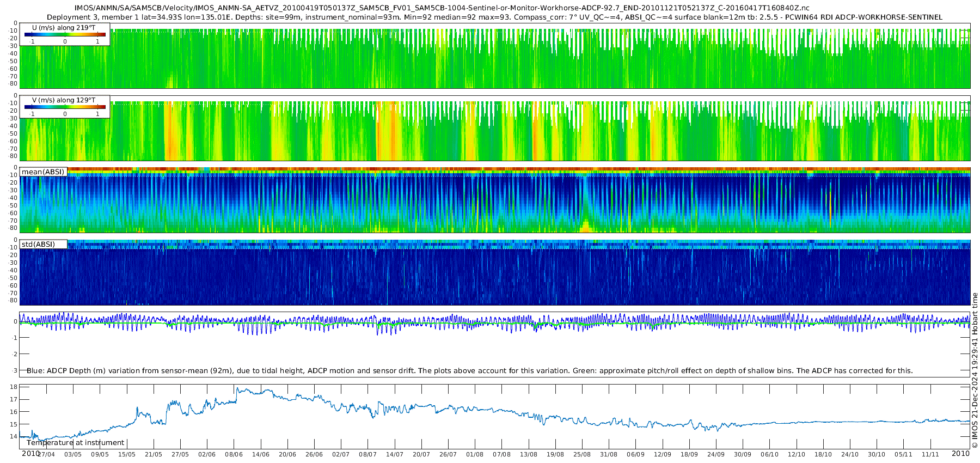Select the 14/06 date tick on time axis
The height and width of the screenshot is (463, 980).
261,455
